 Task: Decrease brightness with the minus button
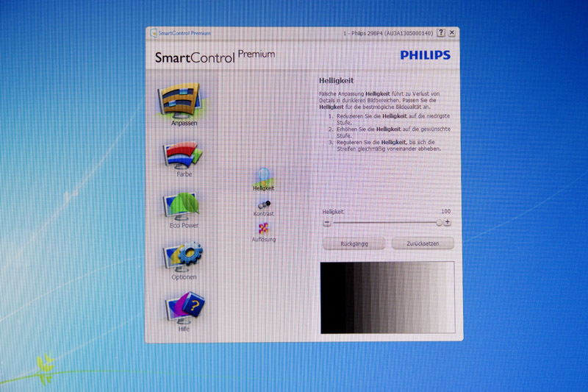(327, 223)
